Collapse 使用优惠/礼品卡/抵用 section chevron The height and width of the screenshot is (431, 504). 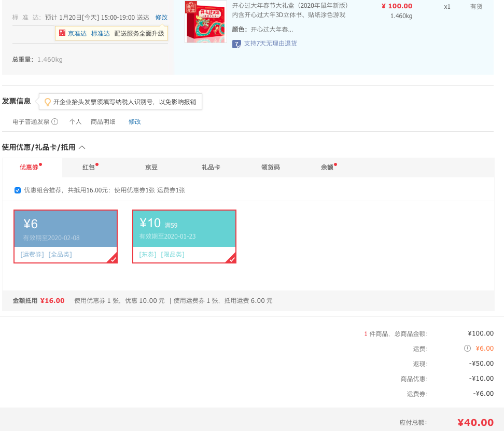(82, 147)
